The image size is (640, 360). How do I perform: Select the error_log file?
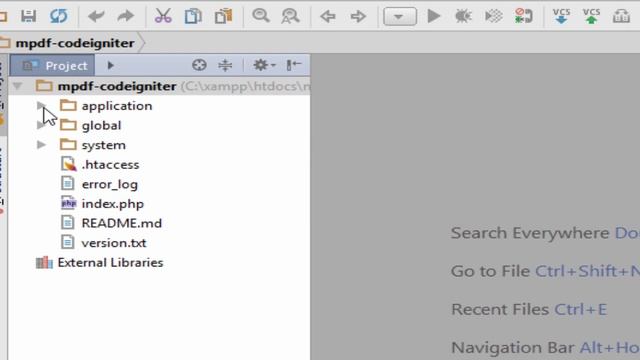coord(109,184)
